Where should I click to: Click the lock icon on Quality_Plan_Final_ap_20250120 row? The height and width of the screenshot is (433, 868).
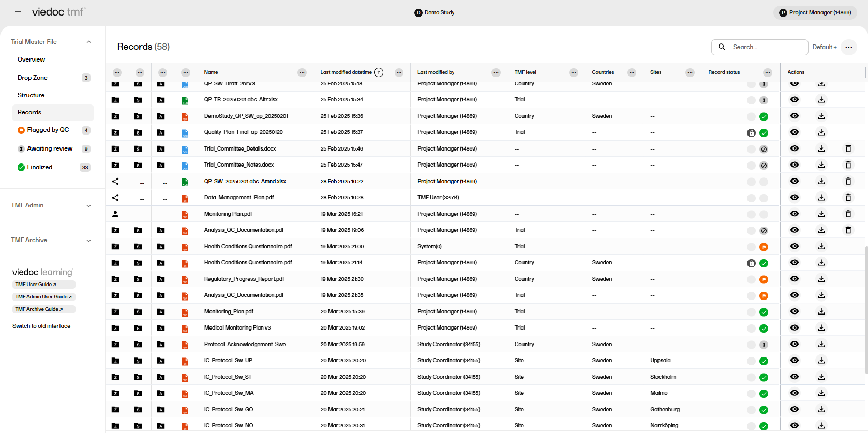click(x=751, y=133)
